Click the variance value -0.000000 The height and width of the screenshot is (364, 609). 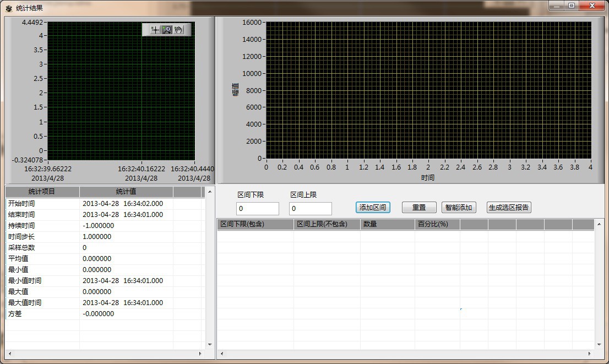tap(98, 314)
